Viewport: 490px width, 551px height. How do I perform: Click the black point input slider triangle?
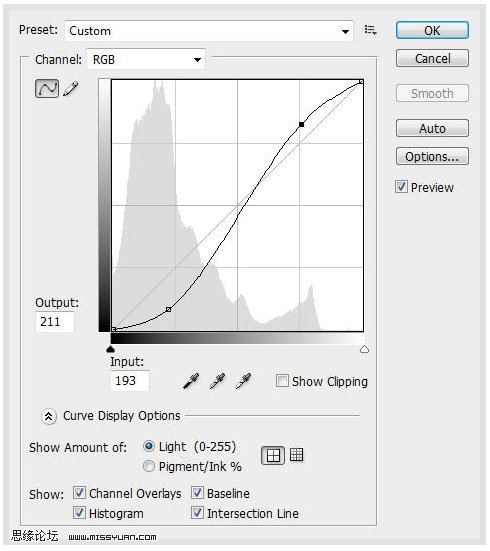pyautogui.click(x=110, y=349)
